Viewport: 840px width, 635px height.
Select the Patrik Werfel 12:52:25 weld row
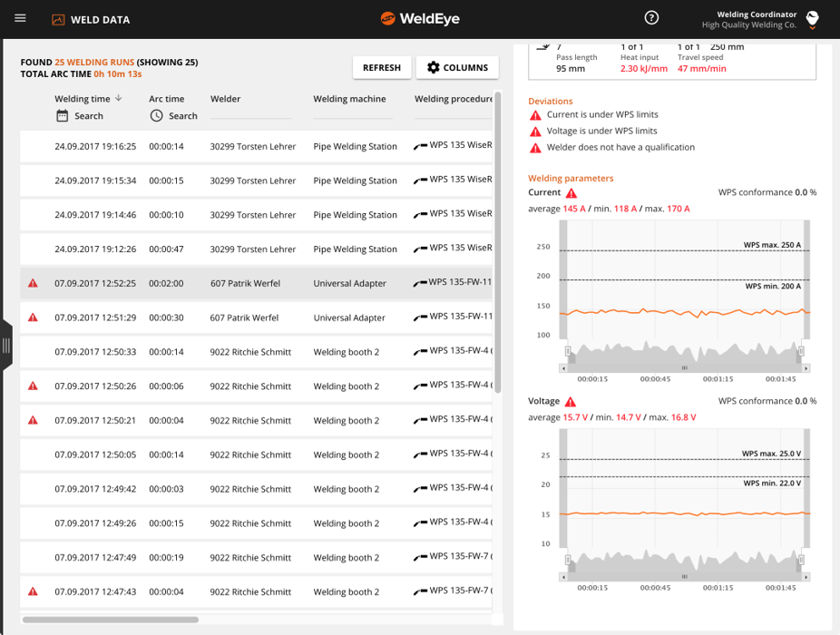256,283
